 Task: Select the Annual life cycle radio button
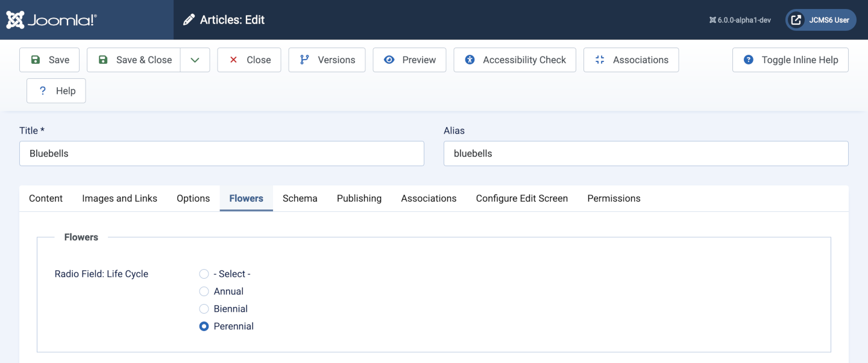[204, 291]
